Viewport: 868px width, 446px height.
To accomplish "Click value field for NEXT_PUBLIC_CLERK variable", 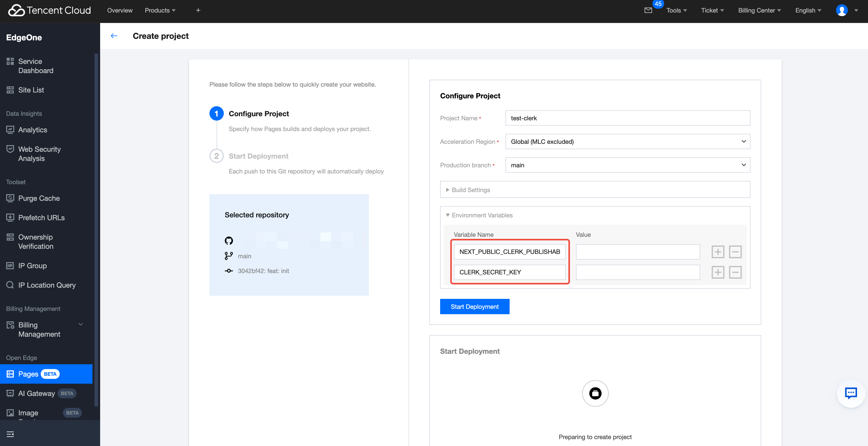I will pyautogui.click(x=638, y=252).
